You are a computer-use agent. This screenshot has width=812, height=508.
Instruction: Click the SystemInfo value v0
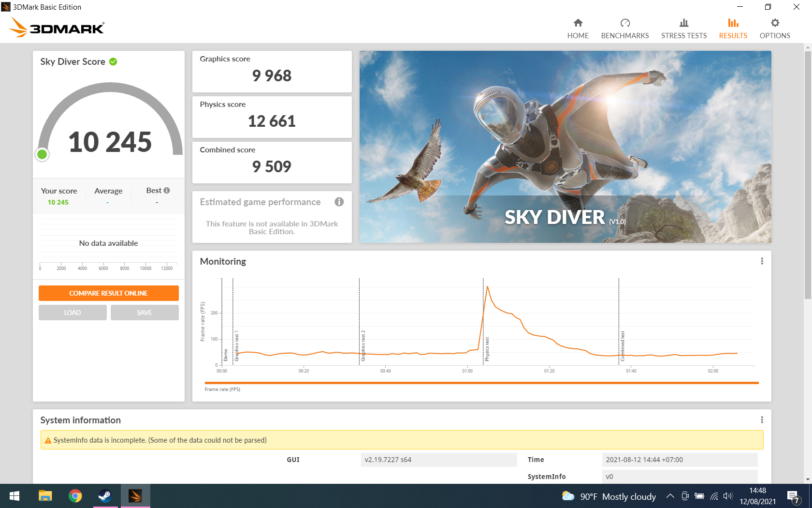680,477
